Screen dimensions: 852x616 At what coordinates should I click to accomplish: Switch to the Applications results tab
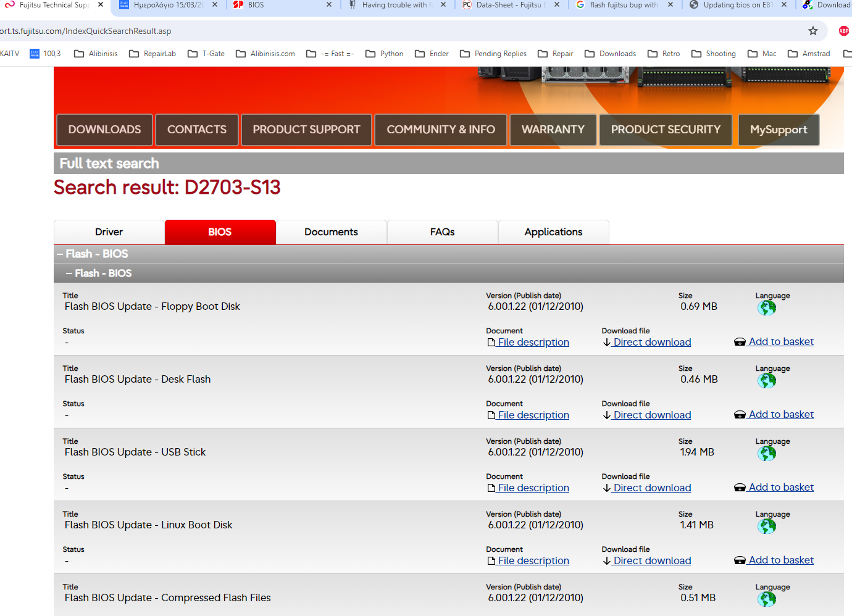(554, 232)
